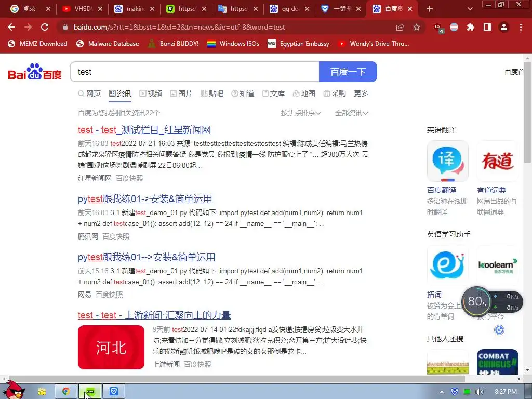Open the Egyptian Embassy bookmark
Viewport: 532px width, 399px height.
(299, 44)
